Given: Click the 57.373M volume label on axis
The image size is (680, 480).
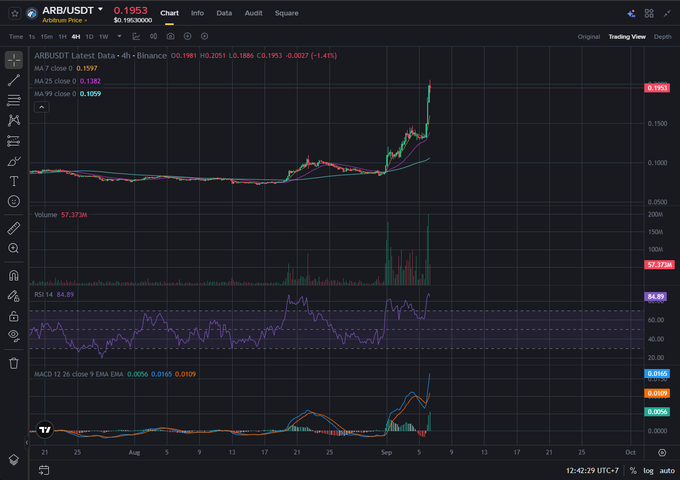Looking at the screenshot, I should pos(659,264).
